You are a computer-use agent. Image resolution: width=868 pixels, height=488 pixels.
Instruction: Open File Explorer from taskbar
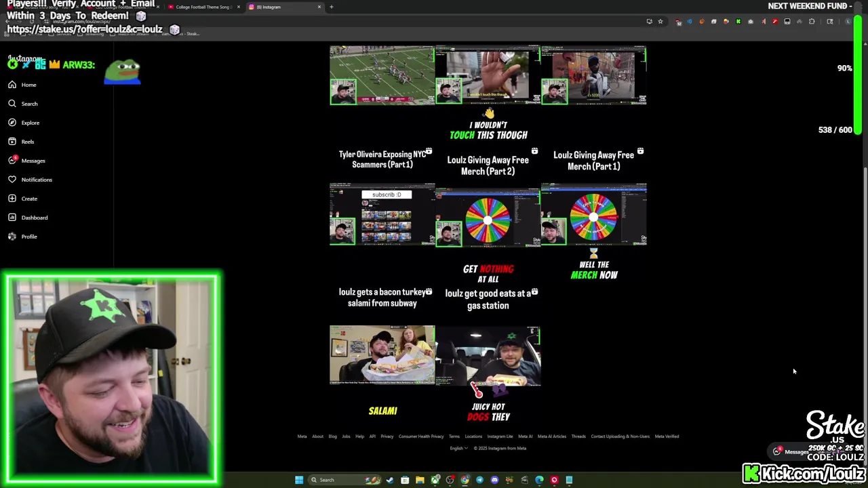point(420,480)
